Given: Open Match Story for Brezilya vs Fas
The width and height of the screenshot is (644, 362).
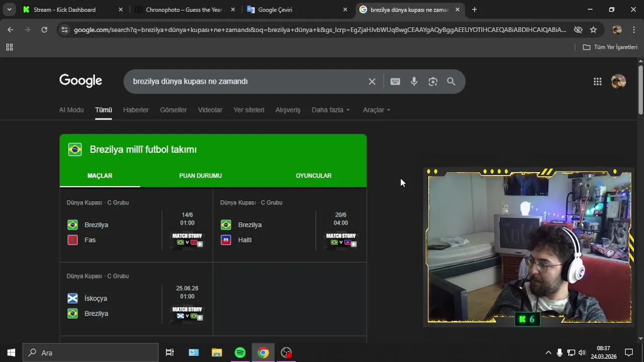Looking at the screenshot, I should click(187, 240).
